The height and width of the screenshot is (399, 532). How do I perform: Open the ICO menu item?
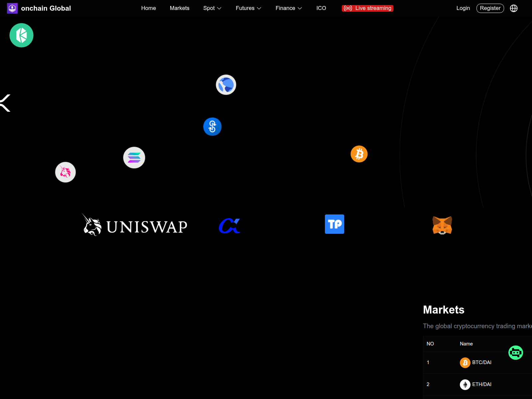[321, 8]
